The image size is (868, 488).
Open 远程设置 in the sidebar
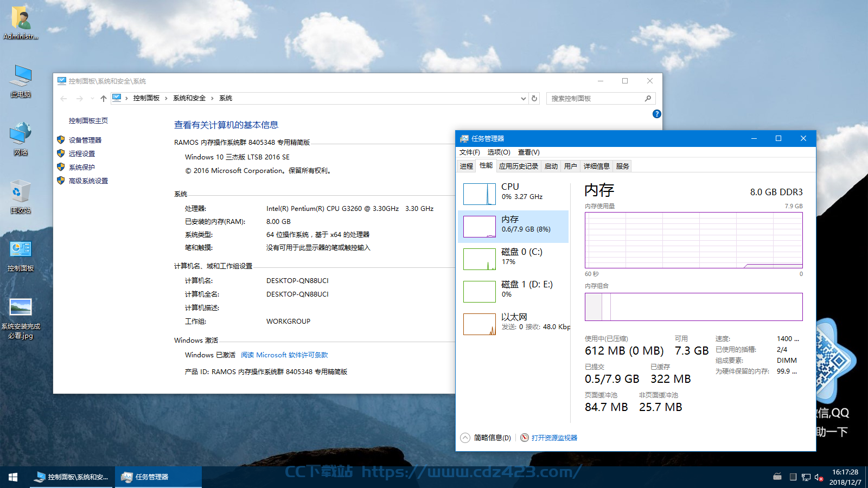click(x=82, y=154)
